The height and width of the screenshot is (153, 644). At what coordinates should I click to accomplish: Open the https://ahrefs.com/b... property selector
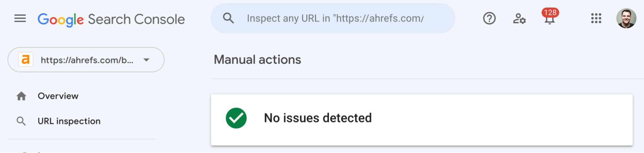(x=86, y=60)
